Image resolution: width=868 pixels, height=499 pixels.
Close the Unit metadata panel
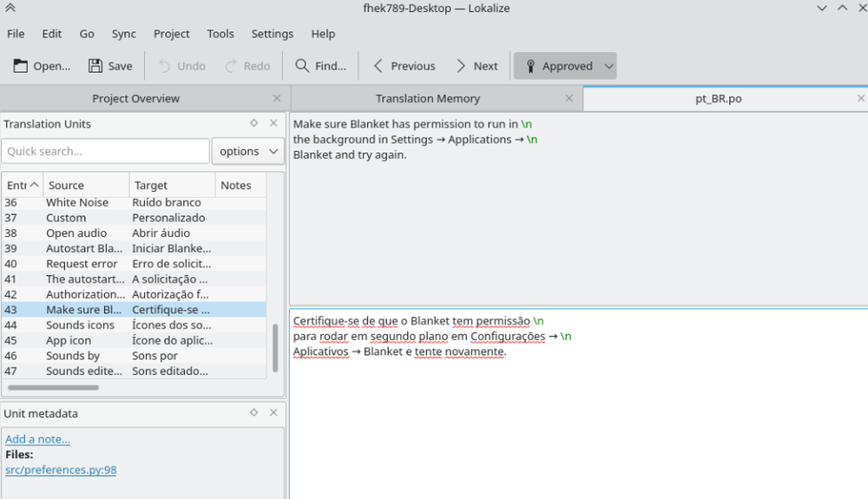pos(273,412)
